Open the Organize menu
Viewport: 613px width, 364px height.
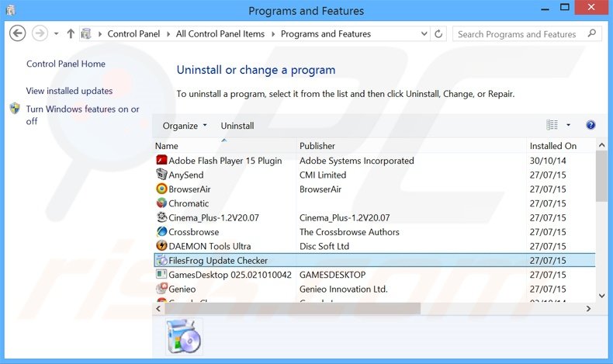185,126
